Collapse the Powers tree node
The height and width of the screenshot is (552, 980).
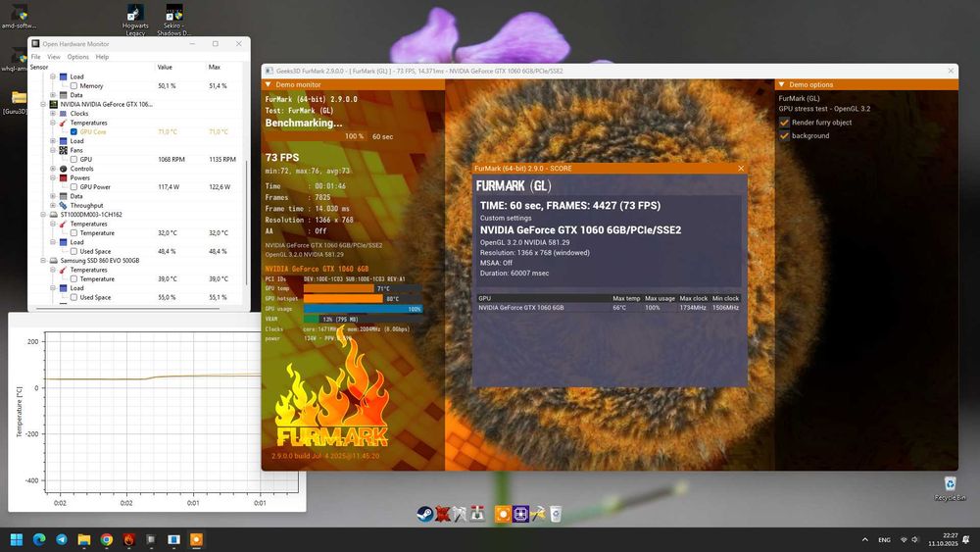click(53, 178)
